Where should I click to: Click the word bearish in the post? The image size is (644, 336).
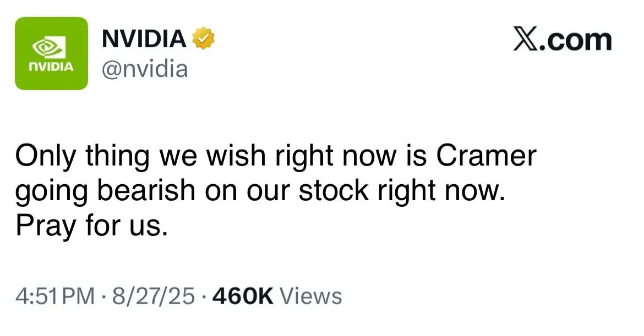146,190
